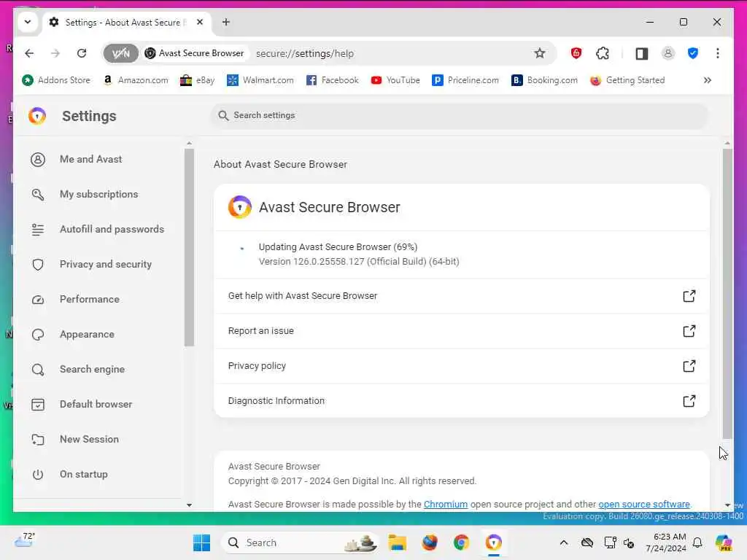Reload the current page
The width and height of the screenshot is (747, 560).
click(x=82, y=53)
